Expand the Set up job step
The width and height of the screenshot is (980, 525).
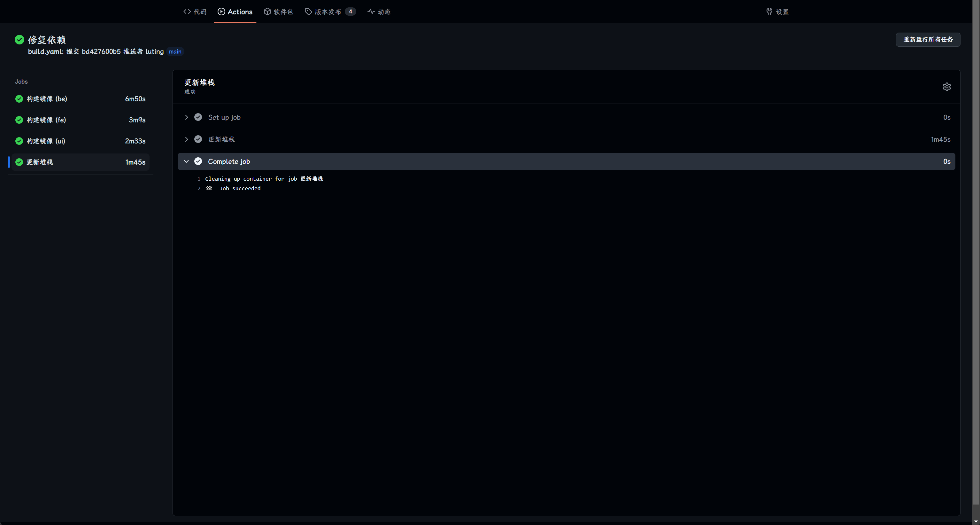[x=186, y=117]
